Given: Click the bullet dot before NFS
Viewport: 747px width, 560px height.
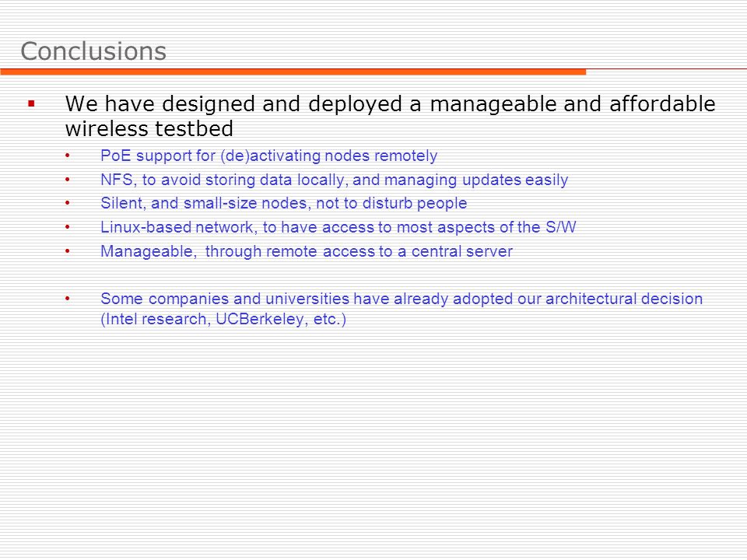Looking at the screenshot, I should click(x=68, y=180).
